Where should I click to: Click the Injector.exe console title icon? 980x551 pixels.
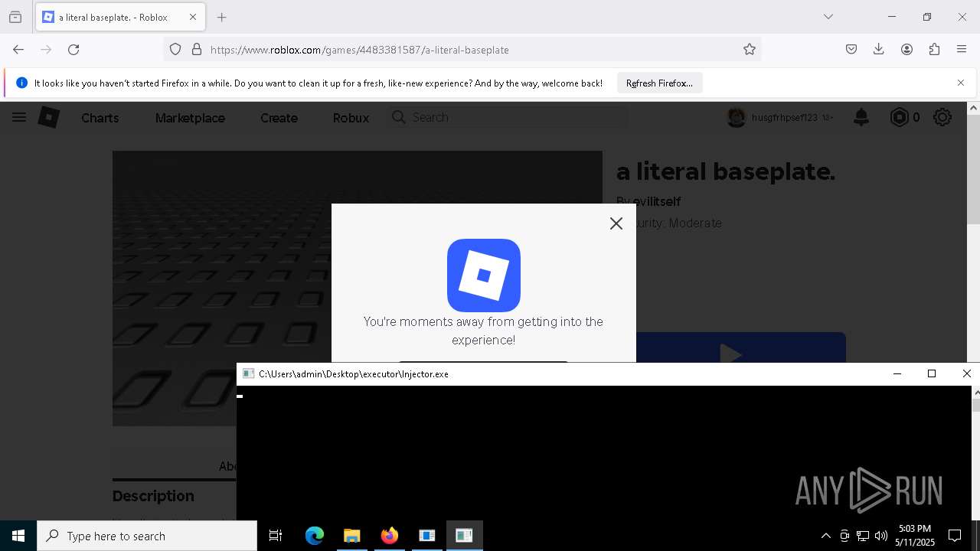tap(248, 373)
